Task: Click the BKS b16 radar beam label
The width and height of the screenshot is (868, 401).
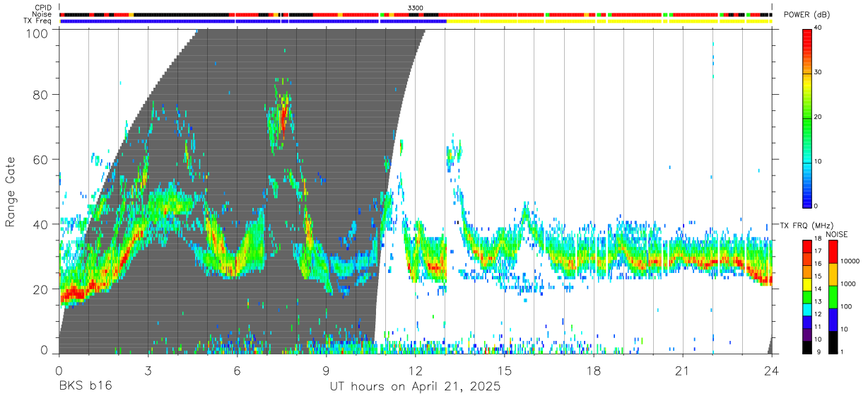Action: click(85, 387)
